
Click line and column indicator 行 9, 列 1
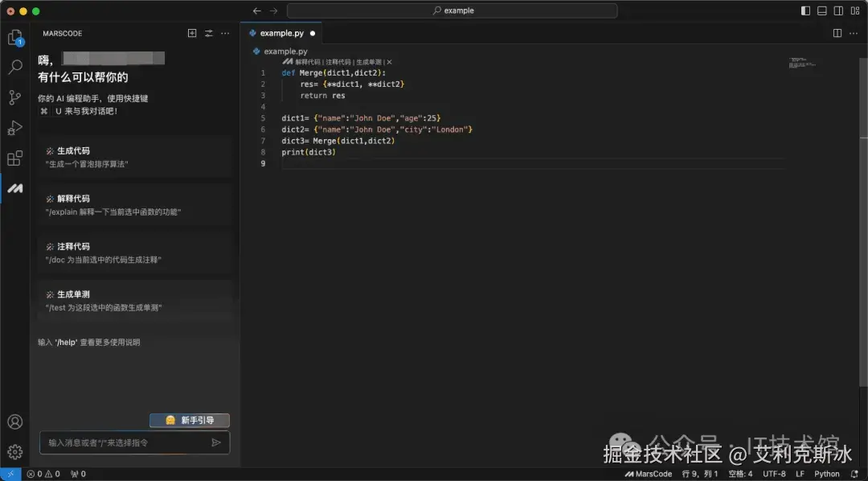click(700, 474)
